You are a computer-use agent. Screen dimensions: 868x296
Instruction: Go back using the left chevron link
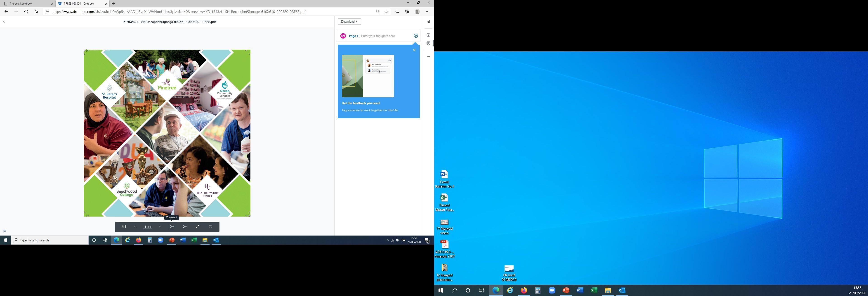tap(4, 22)
